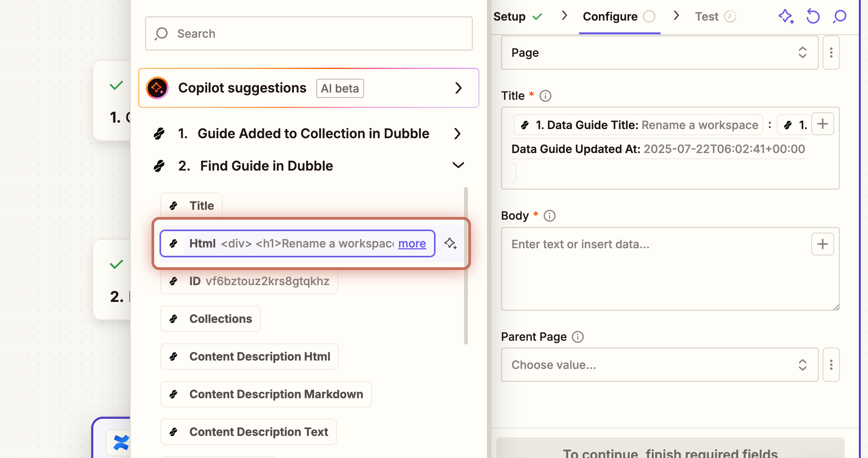Click green checkmark on canvas step 2
This screenshot has width=868, height=458.
pos(116,264)
